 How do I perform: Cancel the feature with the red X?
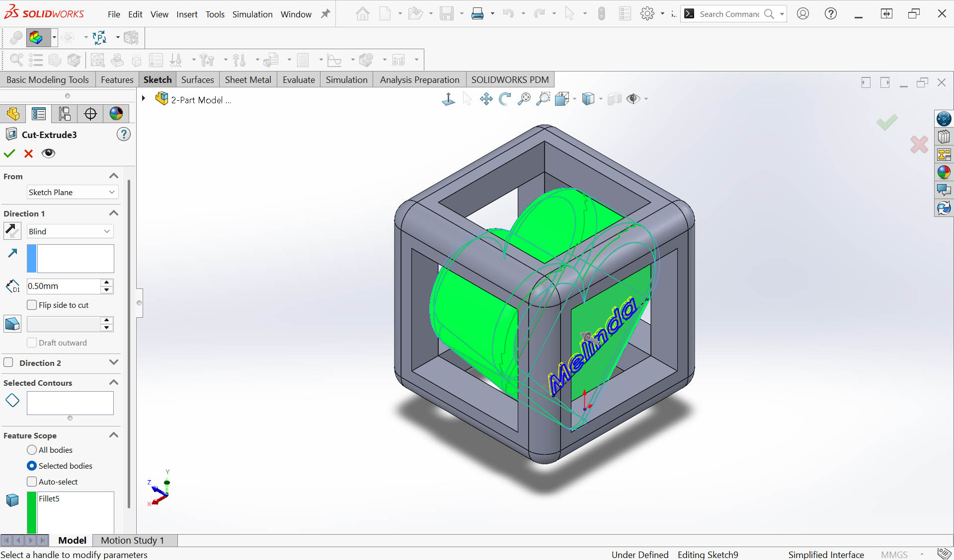[x=28, y=153]
